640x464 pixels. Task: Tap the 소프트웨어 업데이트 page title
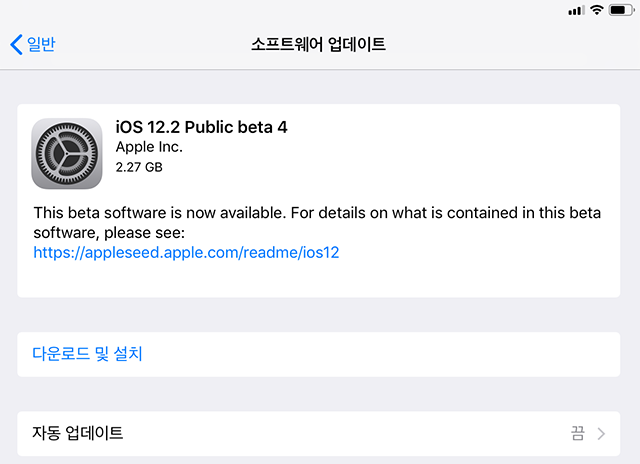click(x=318, y=44)
